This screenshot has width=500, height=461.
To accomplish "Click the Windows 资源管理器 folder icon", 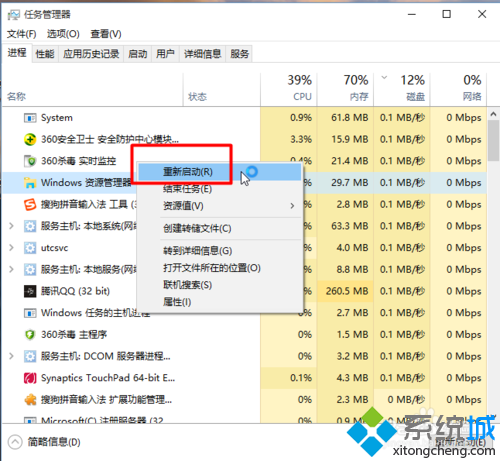I will pyautogui.click(x=30, y=183).
